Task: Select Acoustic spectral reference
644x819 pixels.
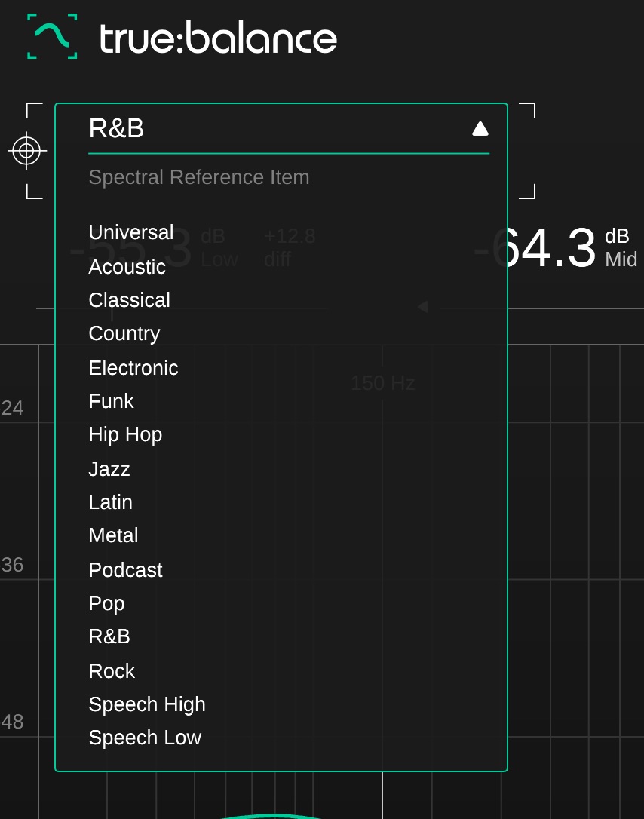Action: tap(127, 267)
